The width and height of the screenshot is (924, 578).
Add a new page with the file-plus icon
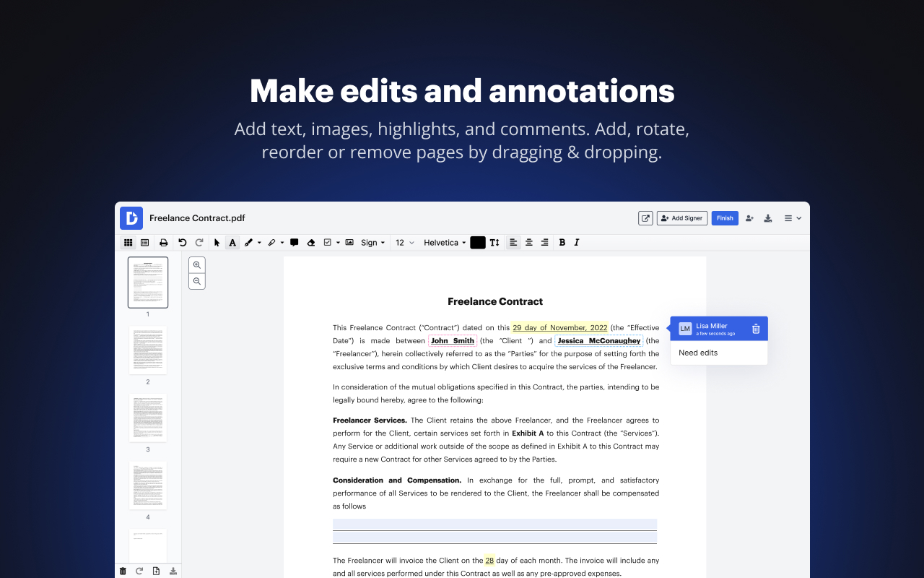156,571
